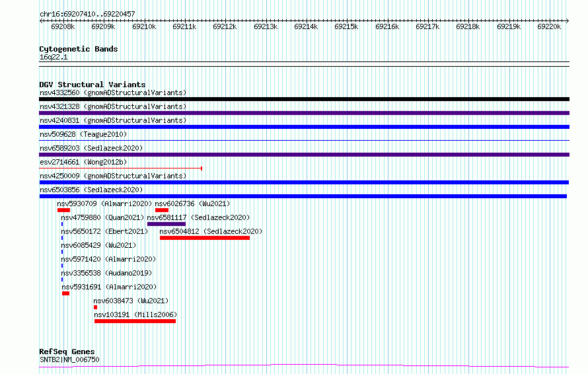
Task: Open nsv4250009 gnomADStructuralVariants entry
Action: click(113, 176)
